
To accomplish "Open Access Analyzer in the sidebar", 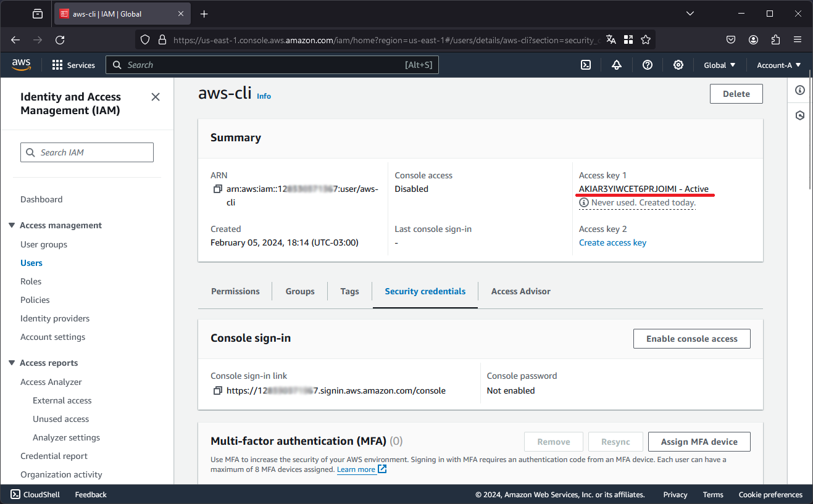I will [51, 382].
